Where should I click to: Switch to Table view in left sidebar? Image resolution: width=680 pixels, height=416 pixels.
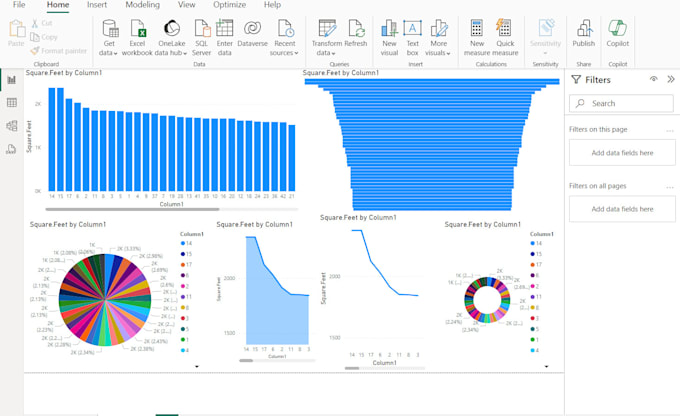click(12, 103)
